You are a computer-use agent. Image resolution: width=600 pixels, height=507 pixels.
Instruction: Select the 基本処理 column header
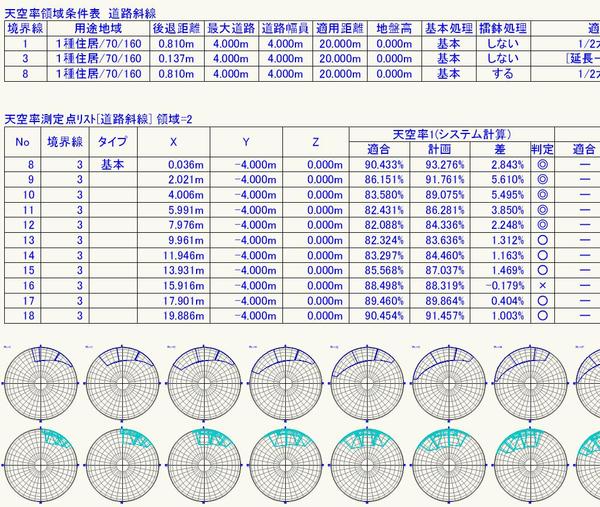(449, 28)
